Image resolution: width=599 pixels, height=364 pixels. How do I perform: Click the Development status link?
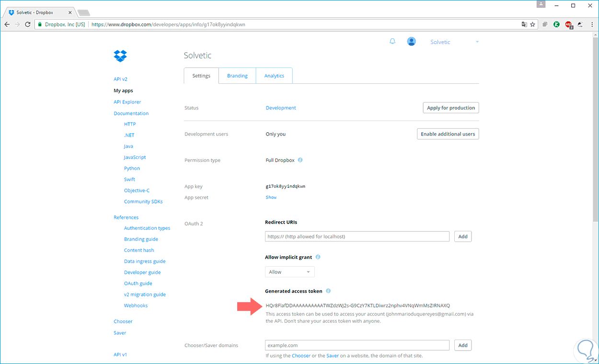pyautogui.click(x=281, y=108)
